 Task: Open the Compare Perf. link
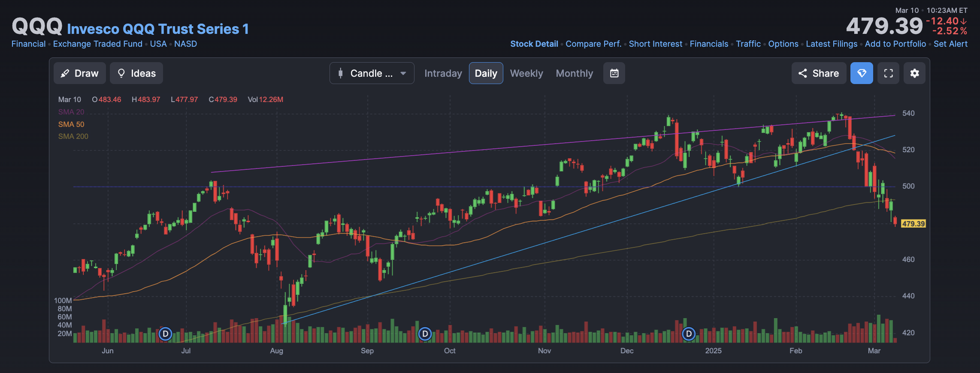[593, 44]
